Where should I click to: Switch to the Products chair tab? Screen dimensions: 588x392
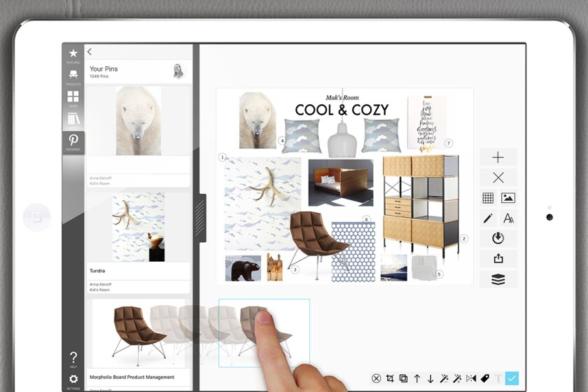(73, 76)
